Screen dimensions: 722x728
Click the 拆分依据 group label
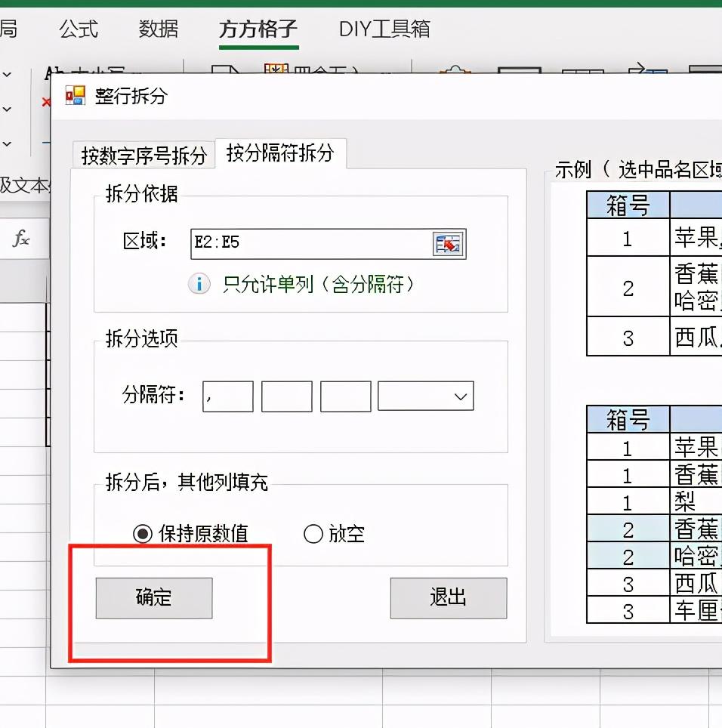pos(142,193)
